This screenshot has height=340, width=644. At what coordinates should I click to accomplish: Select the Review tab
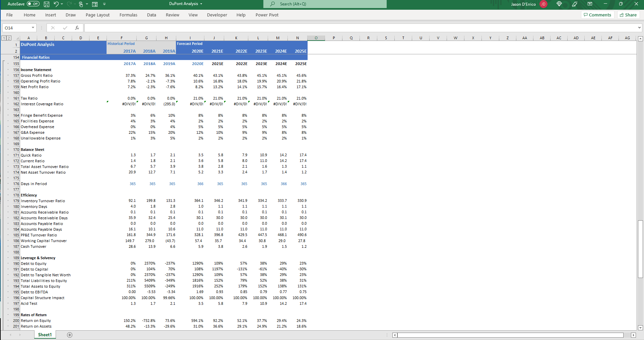(173, 15)
